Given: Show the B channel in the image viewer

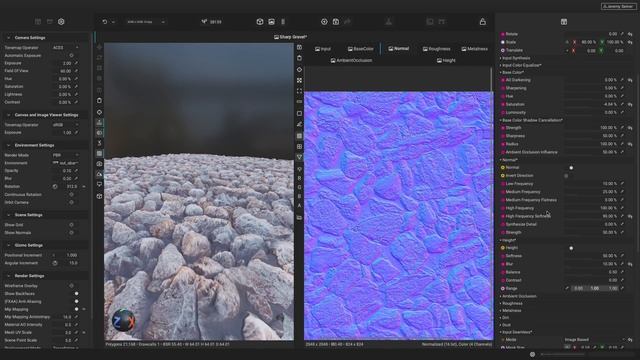Looking at the screenshot, I should [299, 196].
